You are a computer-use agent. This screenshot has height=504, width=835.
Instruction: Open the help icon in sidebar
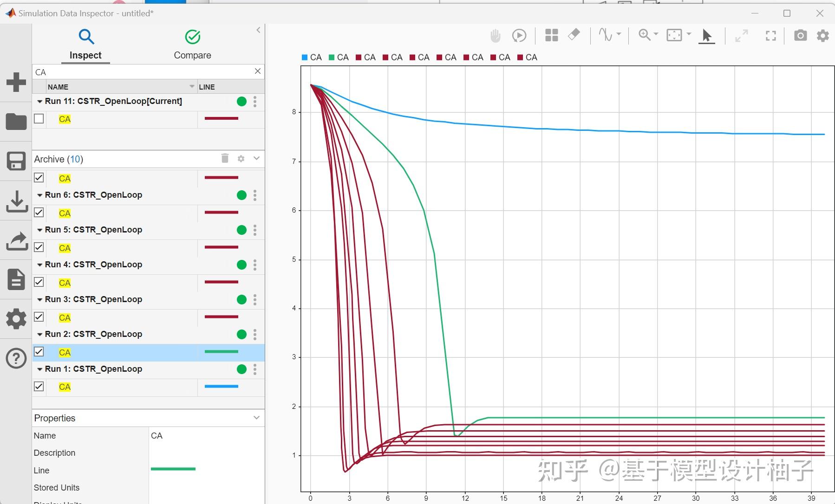click(x=16, y=358)
